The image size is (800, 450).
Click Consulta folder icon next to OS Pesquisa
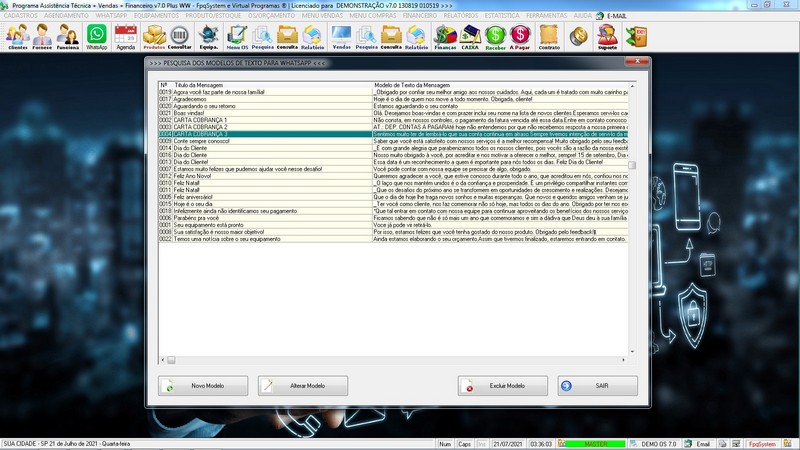click(287, 37)
